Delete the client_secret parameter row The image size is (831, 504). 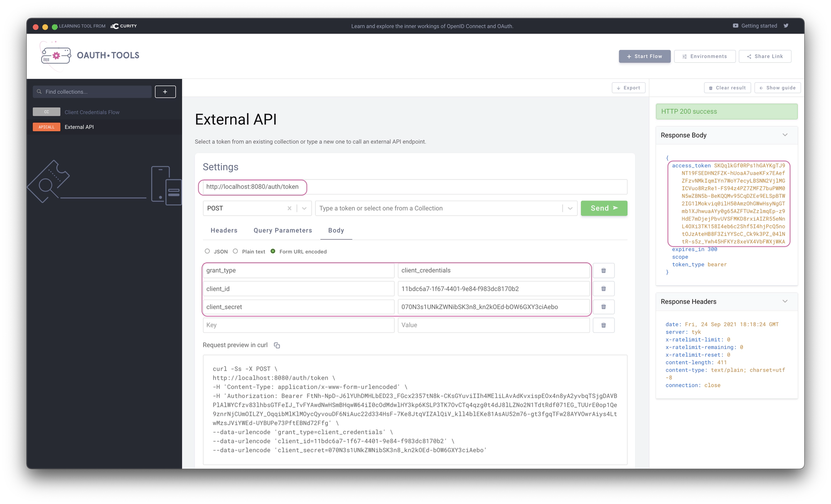point(603,307)
